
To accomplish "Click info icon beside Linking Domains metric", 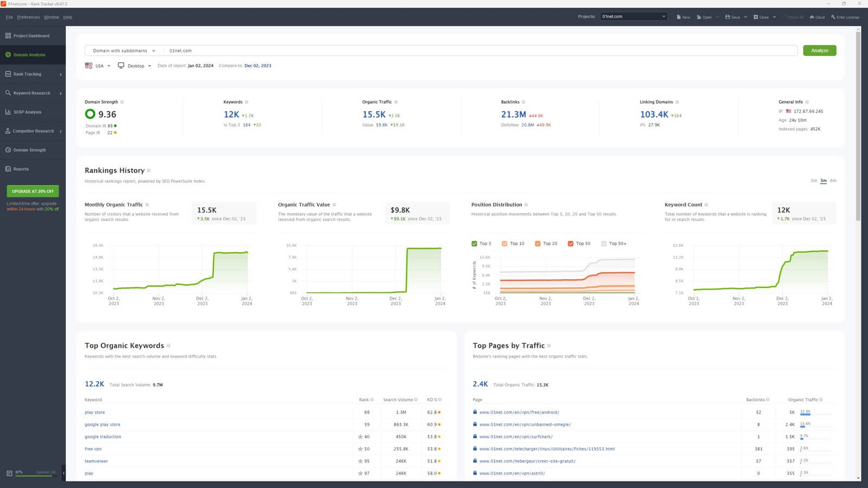I will coord(677,102).
